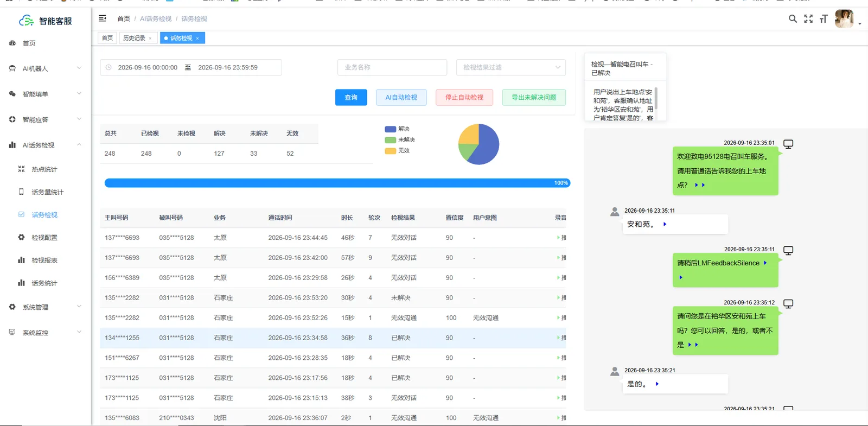868x426 pixels.
Task: Play recording for 2026-09-16 23:52:26 call
Action: pyautogui.click(x=561, y=318)
